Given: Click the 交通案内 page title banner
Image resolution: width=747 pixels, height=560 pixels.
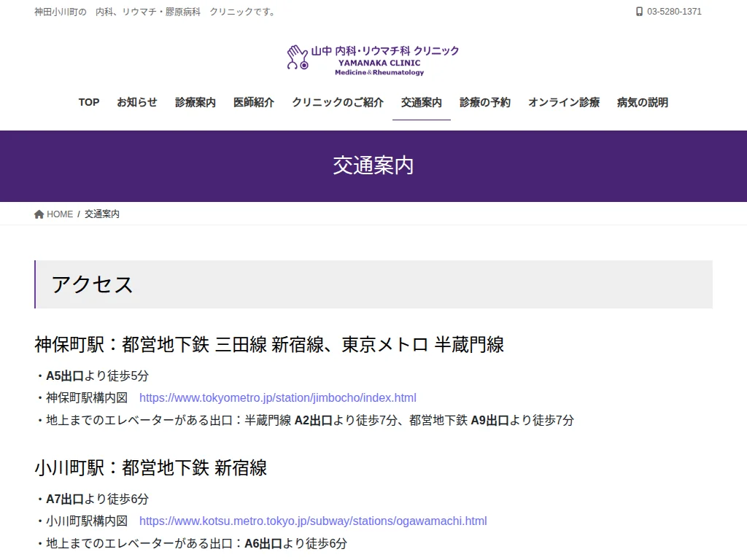Looking at the screenshot, I should (x=373, y=166).
